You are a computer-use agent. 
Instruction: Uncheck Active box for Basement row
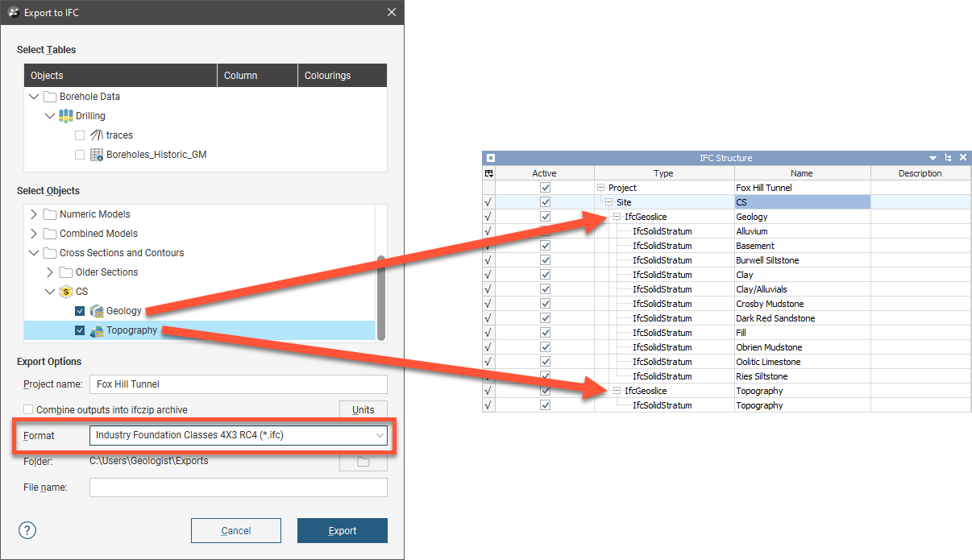(546, 246)
